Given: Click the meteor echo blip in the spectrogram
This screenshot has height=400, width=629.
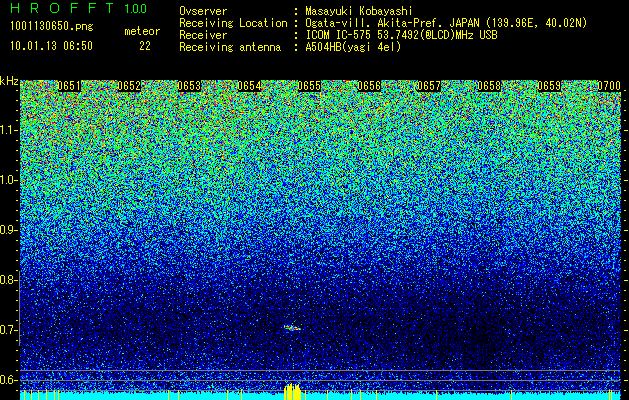Looking at the screenshot, I should point(292,328).
